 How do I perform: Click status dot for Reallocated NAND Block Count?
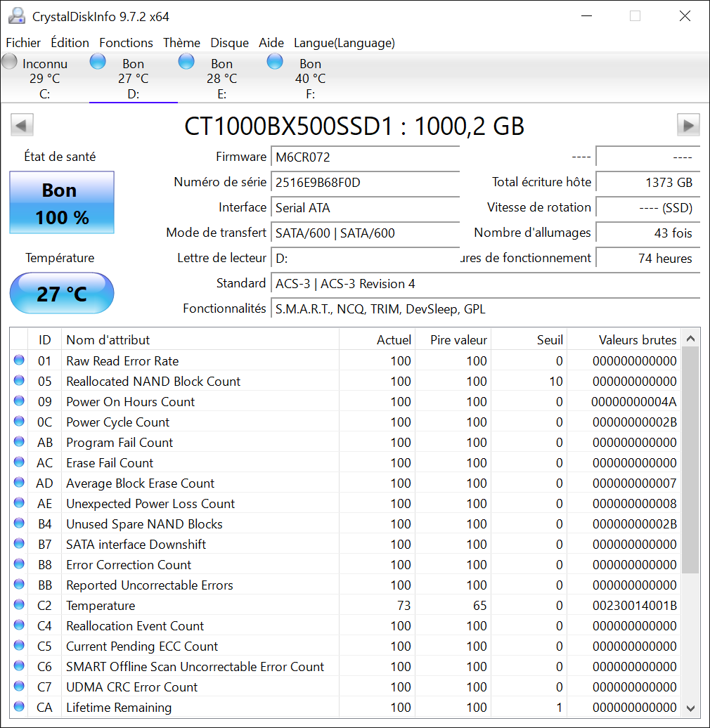point(19,380)
